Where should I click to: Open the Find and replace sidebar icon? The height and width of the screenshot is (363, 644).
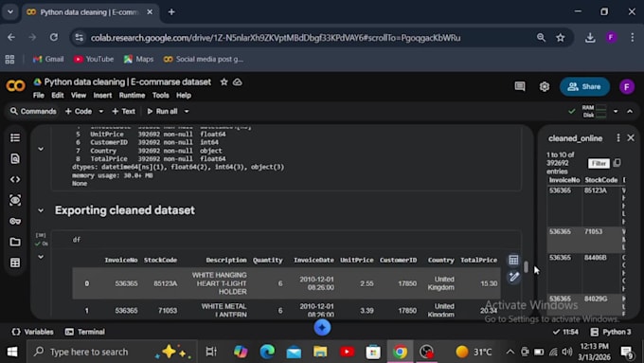point(15,158)
